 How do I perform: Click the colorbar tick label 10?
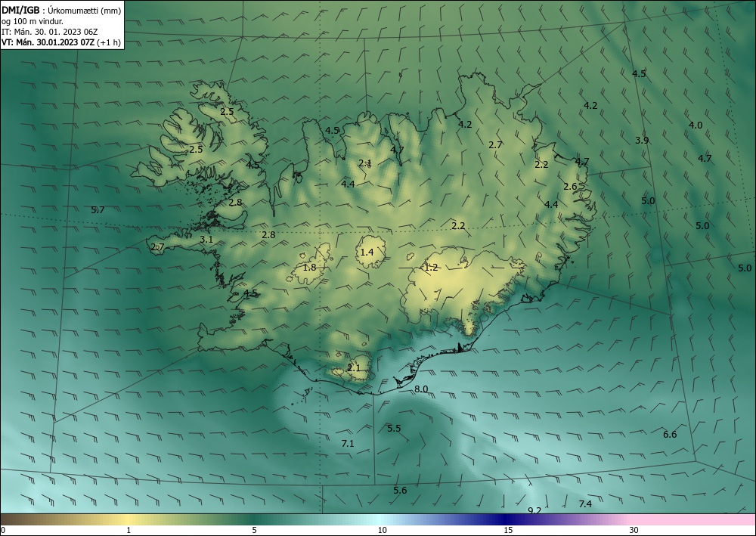point(382,530)
